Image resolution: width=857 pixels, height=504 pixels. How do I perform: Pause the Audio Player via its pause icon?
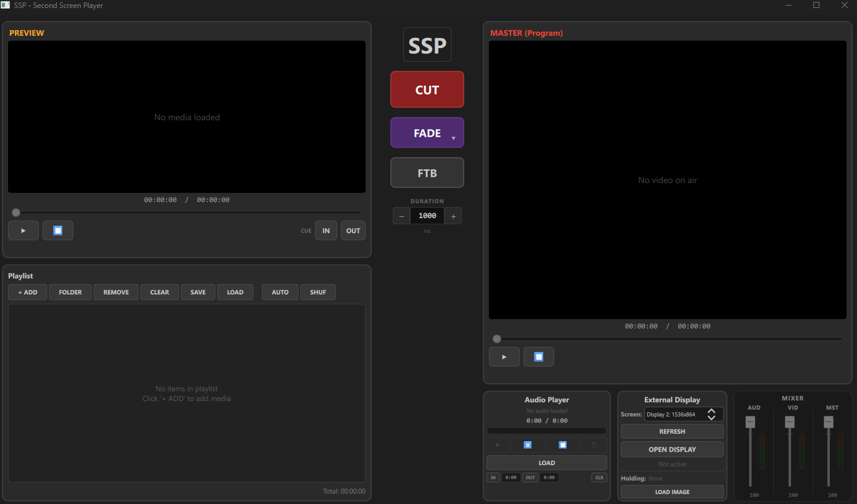pyautogui.click(x=528, y=444)
